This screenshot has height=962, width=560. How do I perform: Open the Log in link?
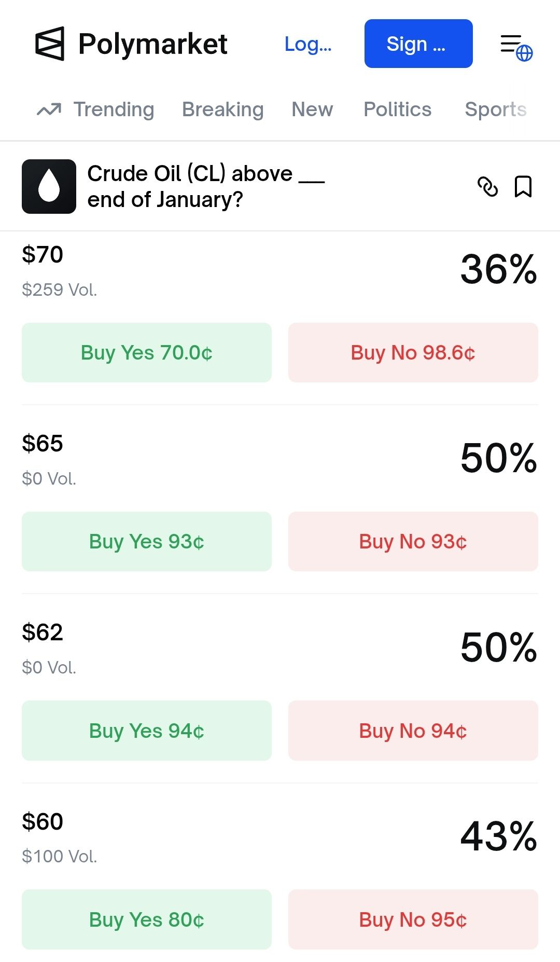click(x=308, y=44)
